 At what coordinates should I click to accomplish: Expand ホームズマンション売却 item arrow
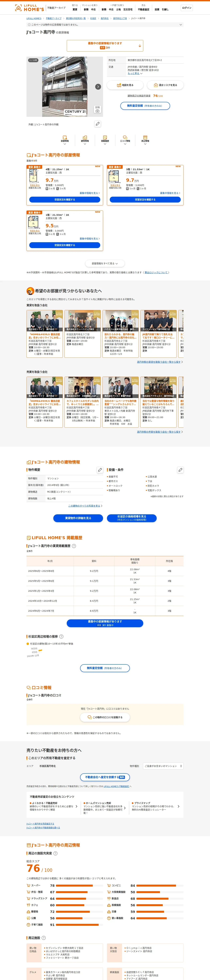(x=125, y=808)
